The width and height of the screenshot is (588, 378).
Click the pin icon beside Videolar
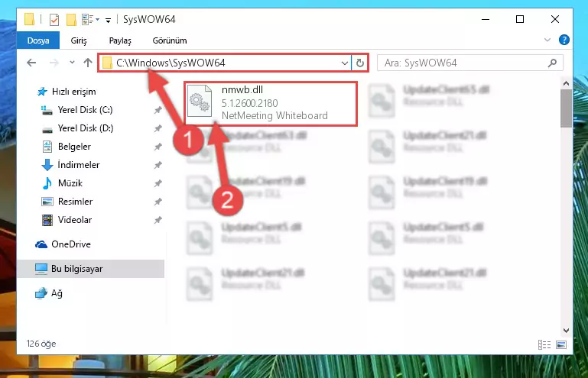[158, 220]
